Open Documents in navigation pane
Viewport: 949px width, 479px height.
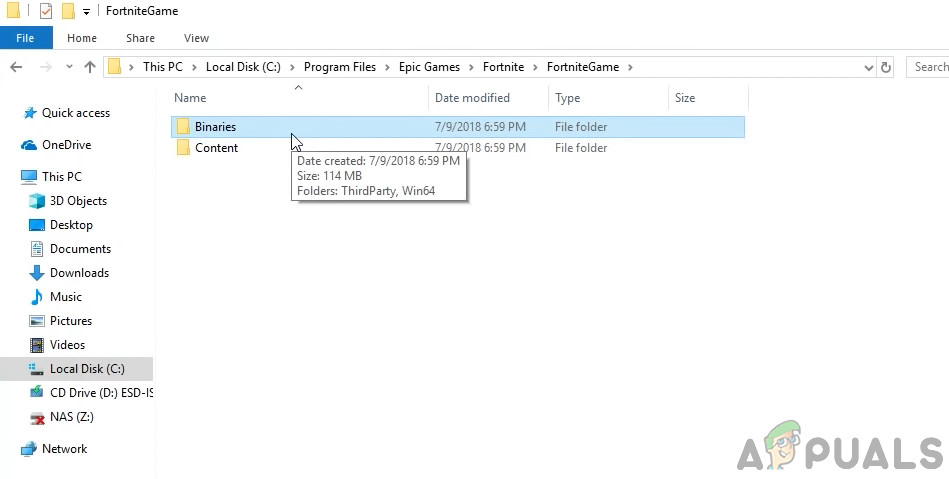(x=80, y=249)
